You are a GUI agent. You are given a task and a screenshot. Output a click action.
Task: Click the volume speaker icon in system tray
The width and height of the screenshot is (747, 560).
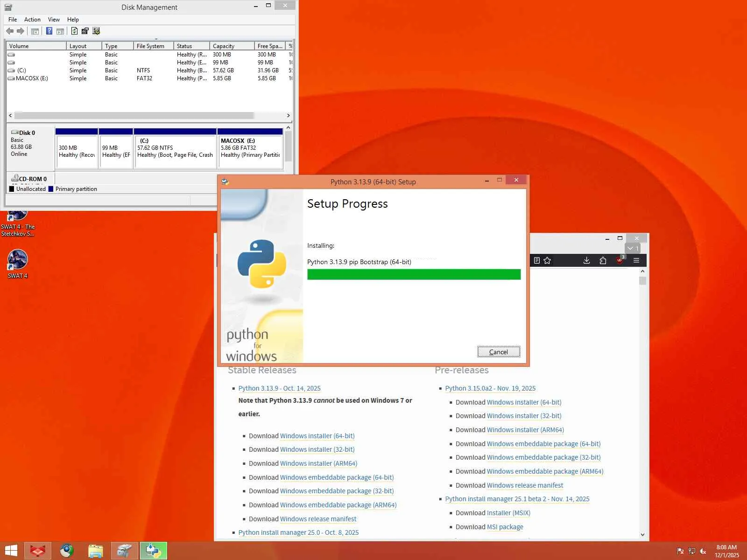coord(703,551)
